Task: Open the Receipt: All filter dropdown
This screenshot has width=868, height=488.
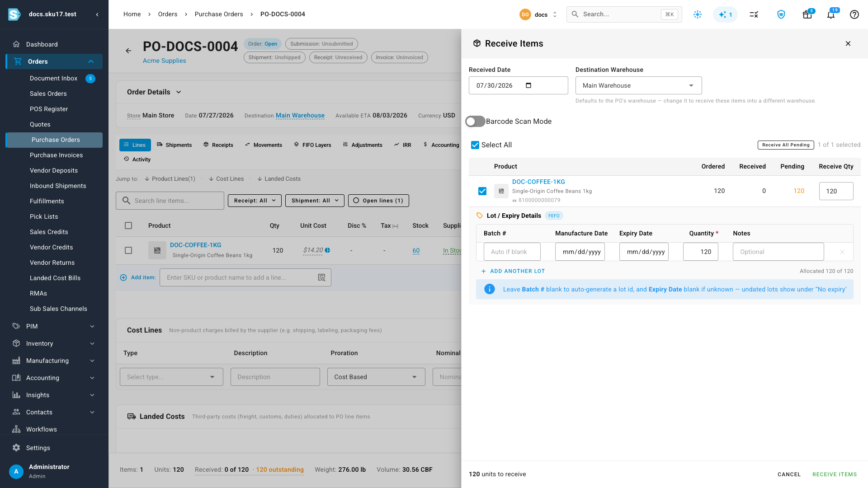Action: pos(255,201)
